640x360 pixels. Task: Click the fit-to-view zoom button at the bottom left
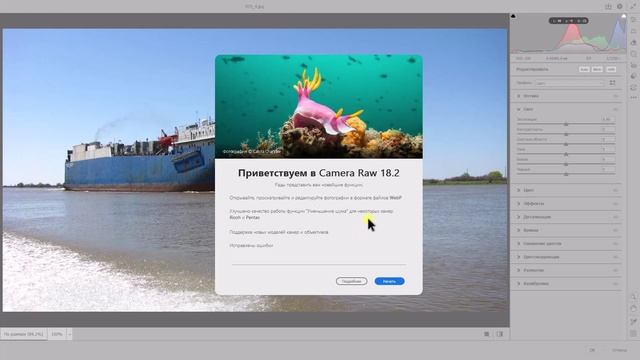tap(24, 334)
